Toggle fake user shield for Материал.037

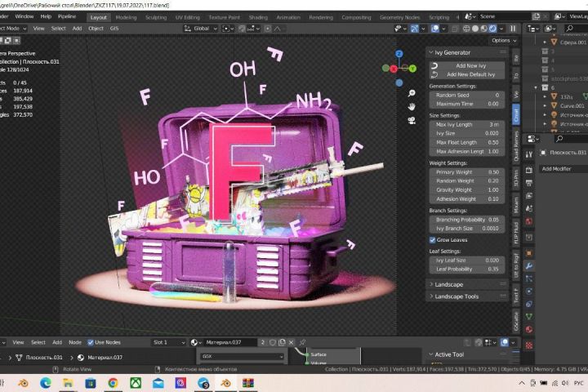click(x=273, y=342)
